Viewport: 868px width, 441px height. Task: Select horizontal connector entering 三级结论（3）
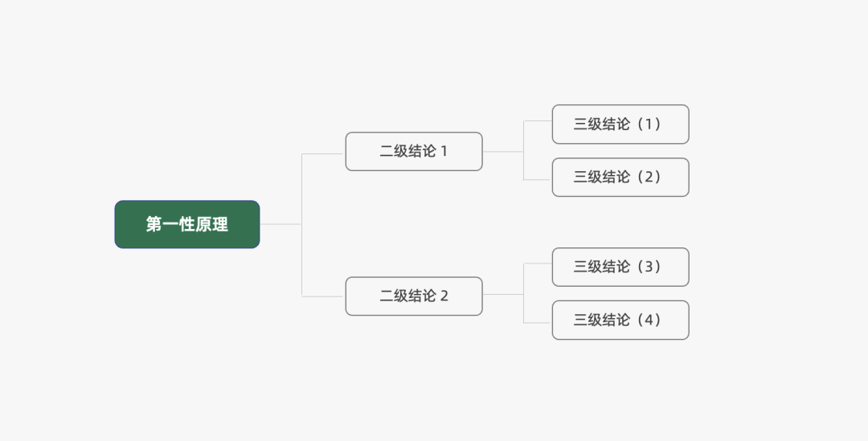pos(538,263)
